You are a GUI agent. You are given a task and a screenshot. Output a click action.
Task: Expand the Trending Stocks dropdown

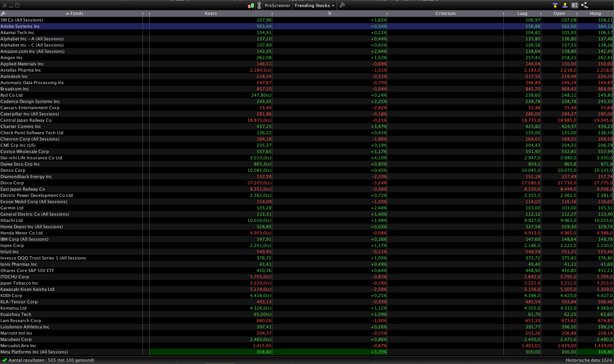tap(314, 5)
